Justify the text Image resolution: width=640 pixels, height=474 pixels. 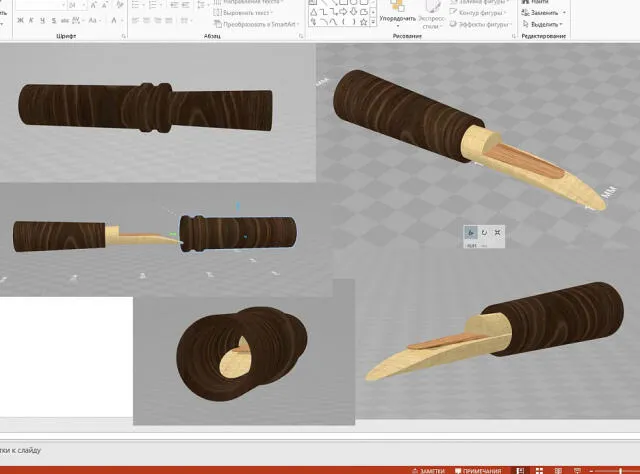pyautogui.click(x=169, y=20)
